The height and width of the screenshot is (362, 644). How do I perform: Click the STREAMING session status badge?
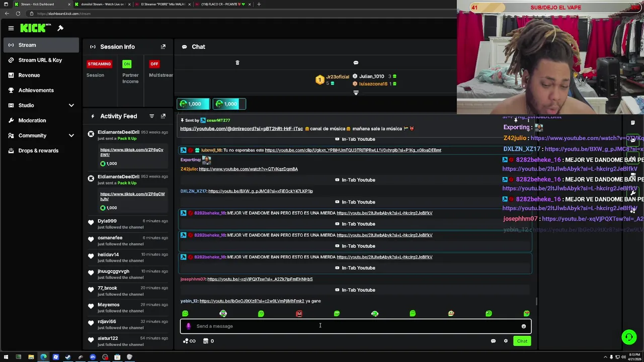coord(99,64)
